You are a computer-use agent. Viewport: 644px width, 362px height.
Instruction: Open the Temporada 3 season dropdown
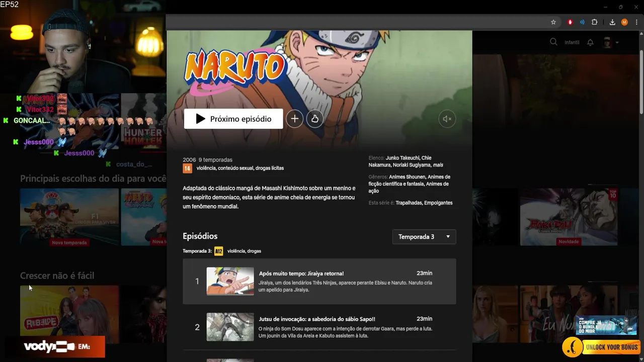coord(424,237)
